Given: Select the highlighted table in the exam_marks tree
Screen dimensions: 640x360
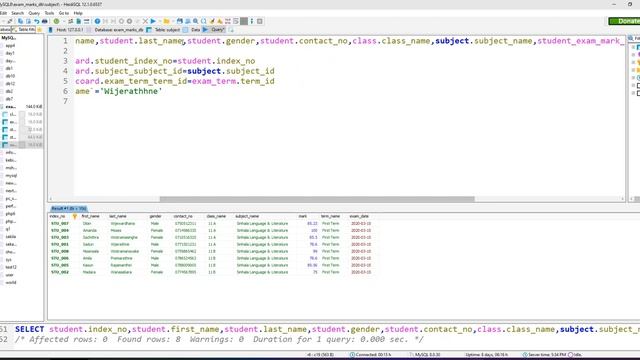Looking at the screenshot, I should (x=22, y=145).
